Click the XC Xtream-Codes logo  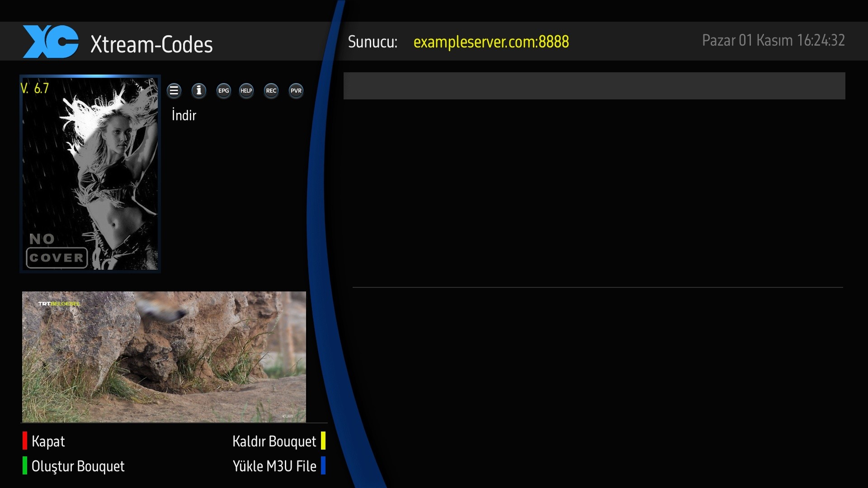pos(51,42)
